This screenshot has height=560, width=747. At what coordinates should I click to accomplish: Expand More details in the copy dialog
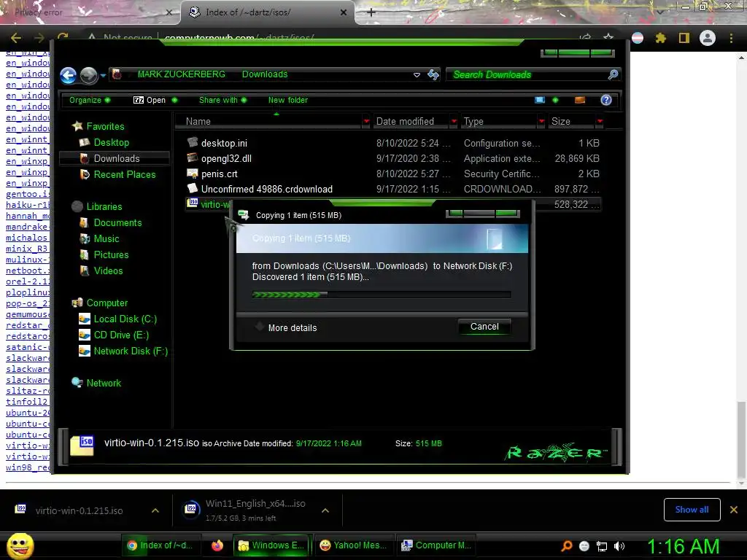[x=286, y=327]
